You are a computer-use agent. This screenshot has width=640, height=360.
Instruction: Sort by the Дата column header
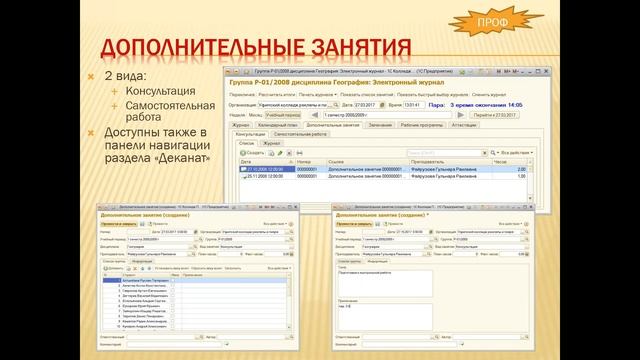pos(267,162)
